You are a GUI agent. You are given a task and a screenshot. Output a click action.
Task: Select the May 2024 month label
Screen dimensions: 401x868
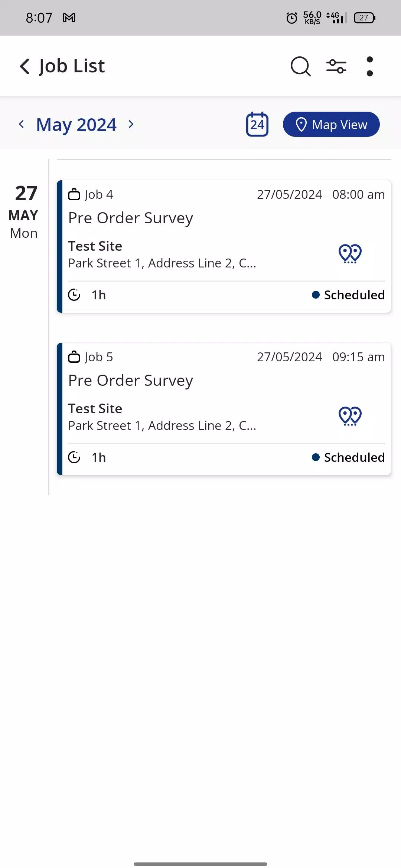(x=76, y=125)
